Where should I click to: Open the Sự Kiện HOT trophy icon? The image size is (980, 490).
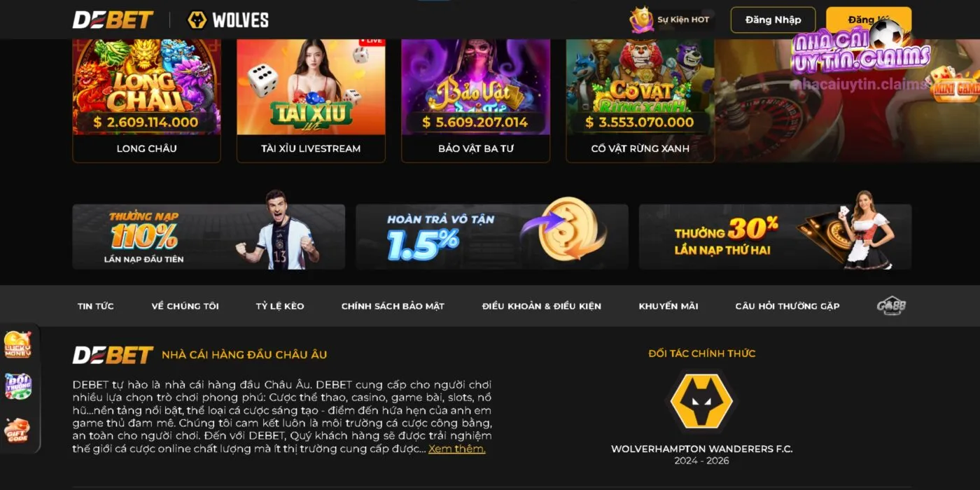[x=641, y=20]
